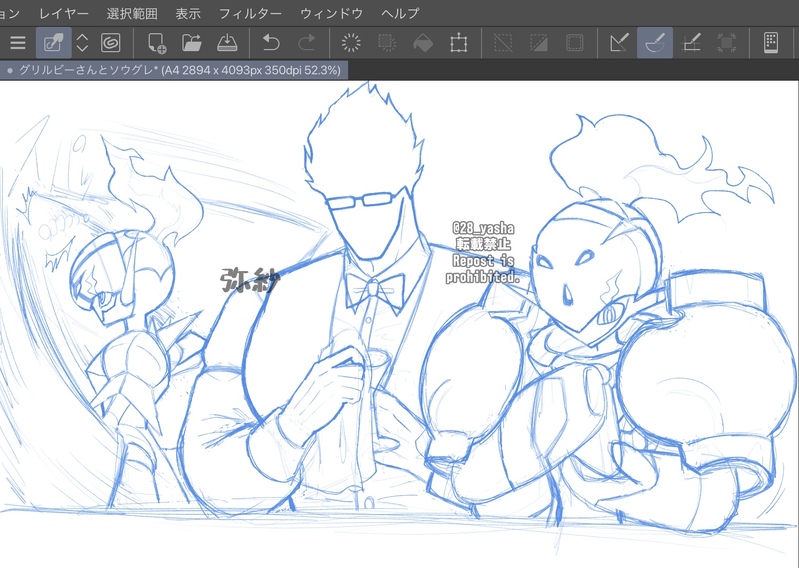Open the レイヤー menu
The width and height of the screenshot is (799, 568).
(x=64, y=14)
